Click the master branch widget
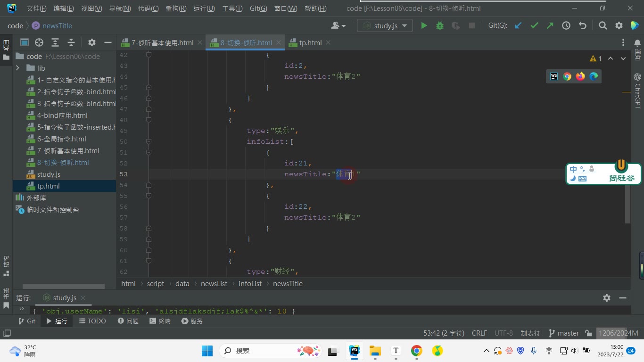This screenshot has width=644, height=362. 564,333
